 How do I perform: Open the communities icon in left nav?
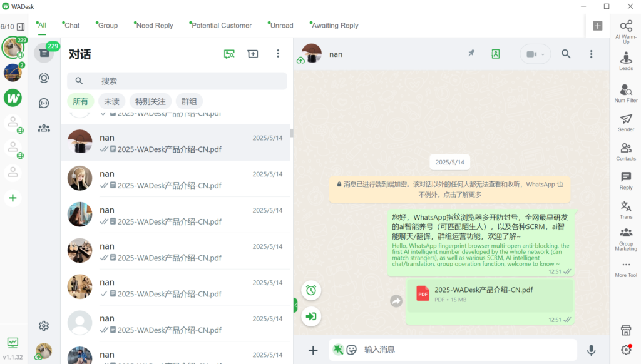44,128
